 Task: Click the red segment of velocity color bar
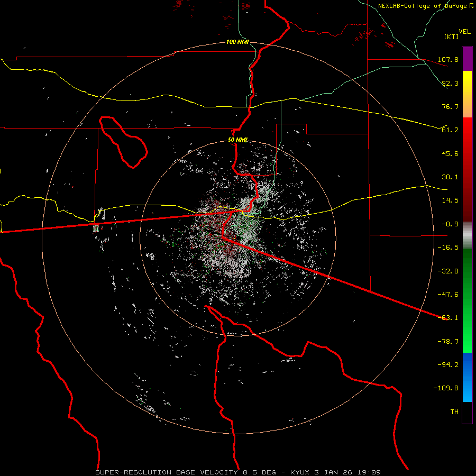[x=467, y=169]
